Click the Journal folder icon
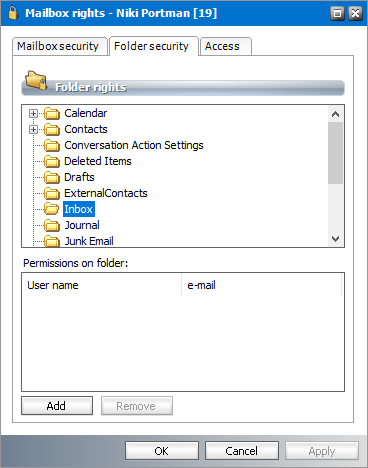Screen dimensions: 368x468 pyautogui.click(x=52, y=225)
